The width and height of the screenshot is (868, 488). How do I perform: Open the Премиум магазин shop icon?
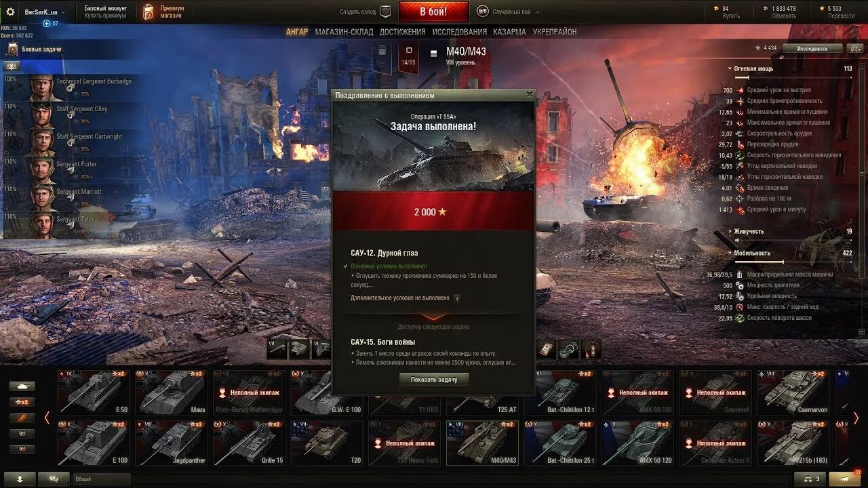click(149, 12)
